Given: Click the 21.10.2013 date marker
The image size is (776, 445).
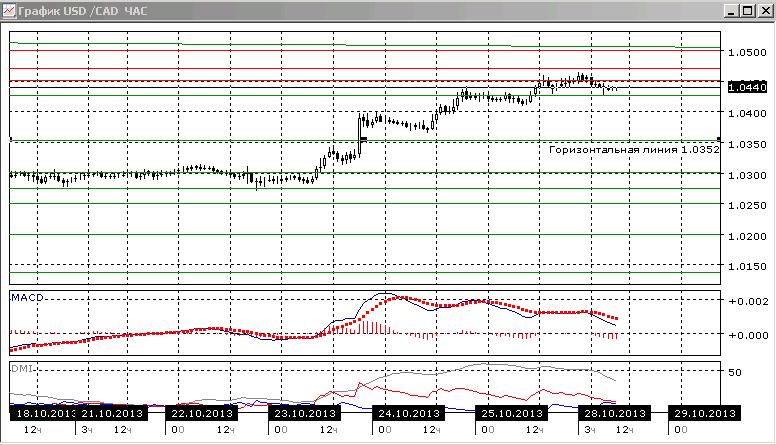Looking at the screenshot, I should point(111,413).
